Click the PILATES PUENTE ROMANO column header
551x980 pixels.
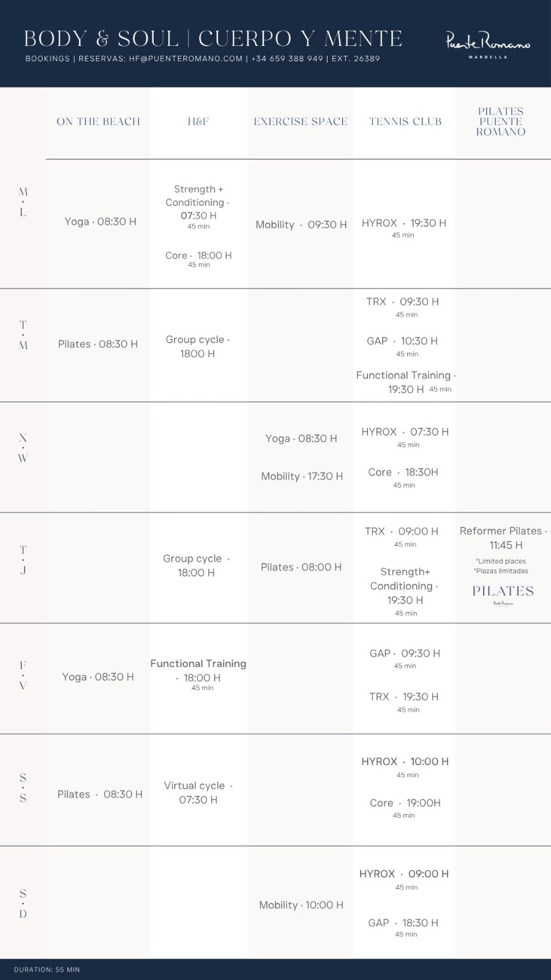pyautogui.click(x=501, y=121)
